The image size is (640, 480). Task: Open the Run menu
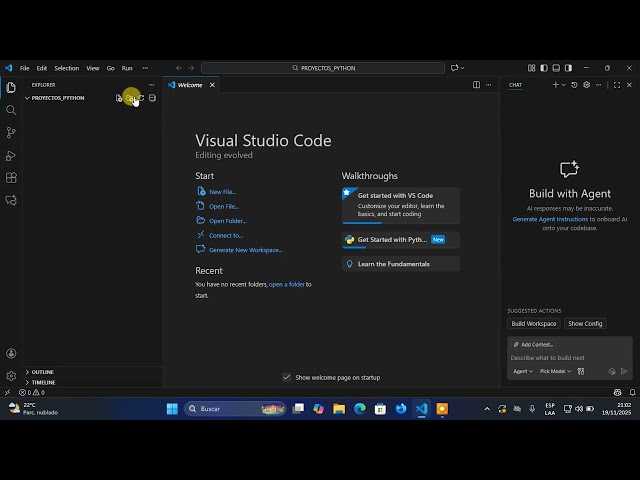[127, 68]
